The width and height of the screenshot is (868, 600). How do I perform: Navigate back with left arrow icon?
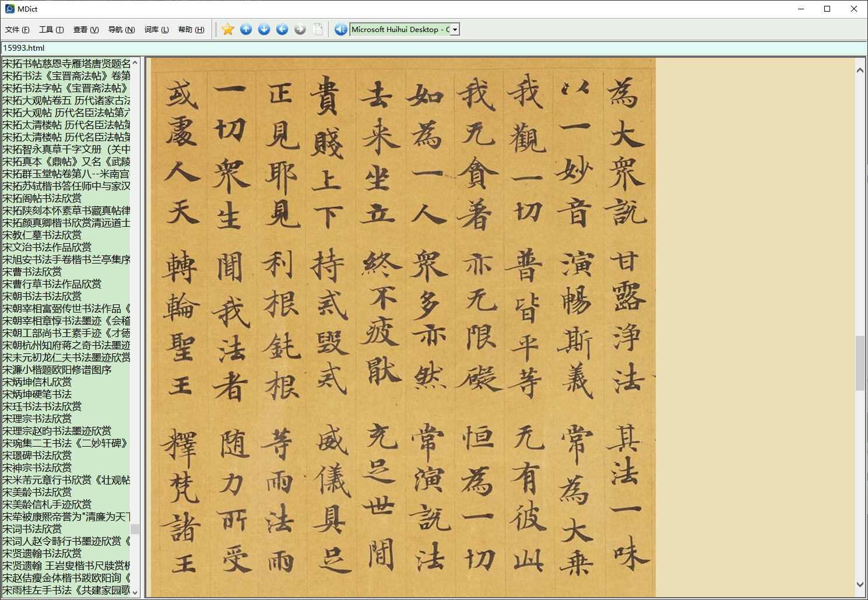pyautogui.click(x=282, y=29)
